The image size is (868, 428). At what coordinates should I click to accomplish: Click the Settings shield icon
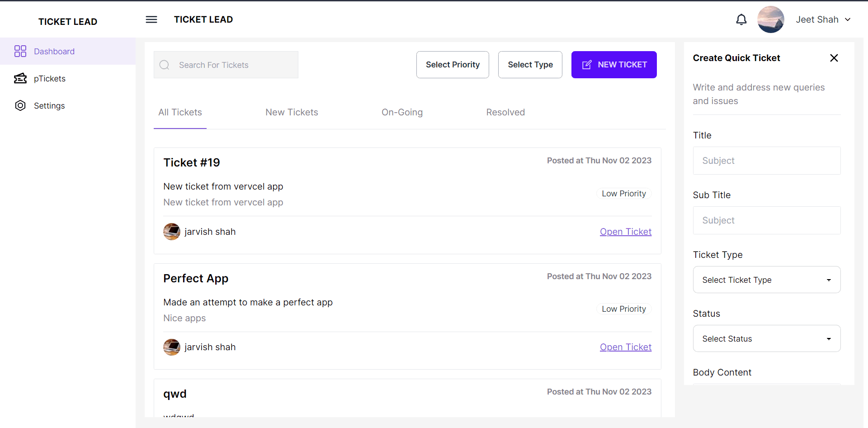point(21,105)
